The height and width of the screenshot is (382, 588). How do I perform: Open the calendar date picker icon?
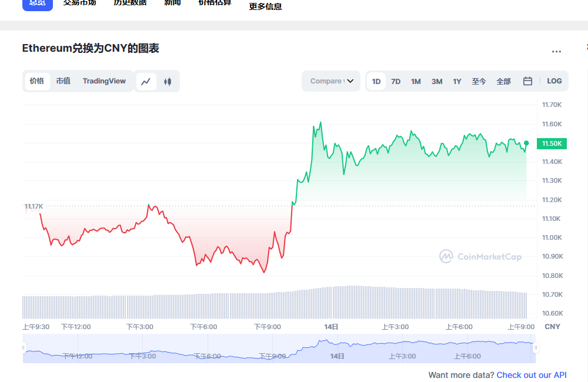[527, 81]
